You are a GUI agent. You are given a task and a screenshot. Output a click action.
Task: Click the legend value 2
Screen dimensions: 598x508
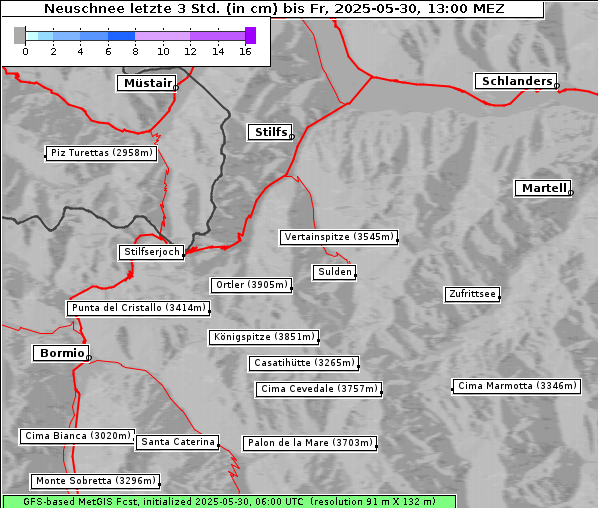[x=53, y=51]
